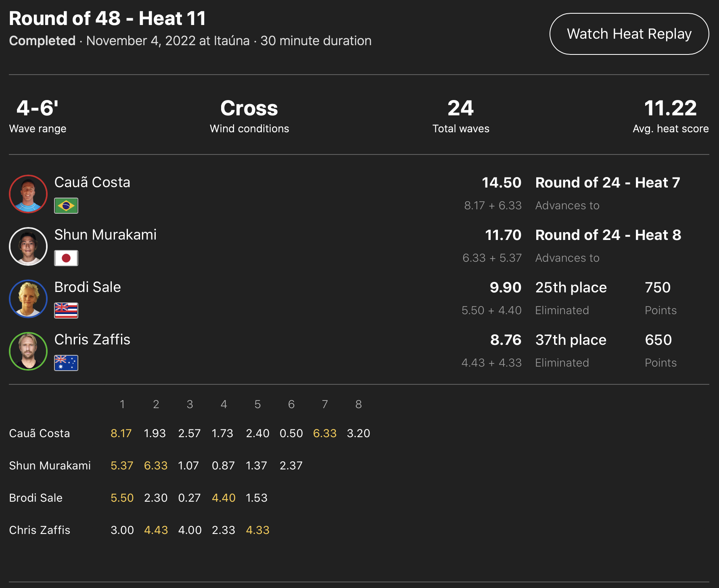
Task: Go to Round of 24 - Heat 8
Action: pyautogui.click(x=608, y=235)
